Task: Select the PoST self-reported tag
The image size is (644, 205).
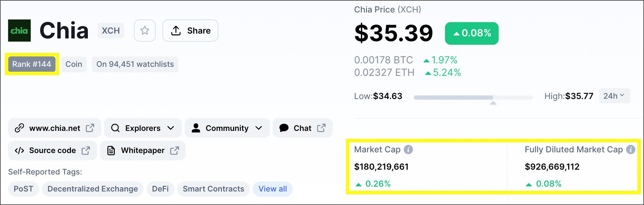Action: point(23,189)
